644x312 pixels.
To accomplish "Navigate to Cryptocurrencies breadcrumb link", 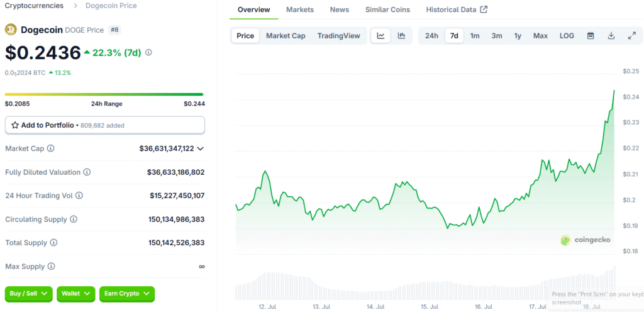I will pos(34,6).
